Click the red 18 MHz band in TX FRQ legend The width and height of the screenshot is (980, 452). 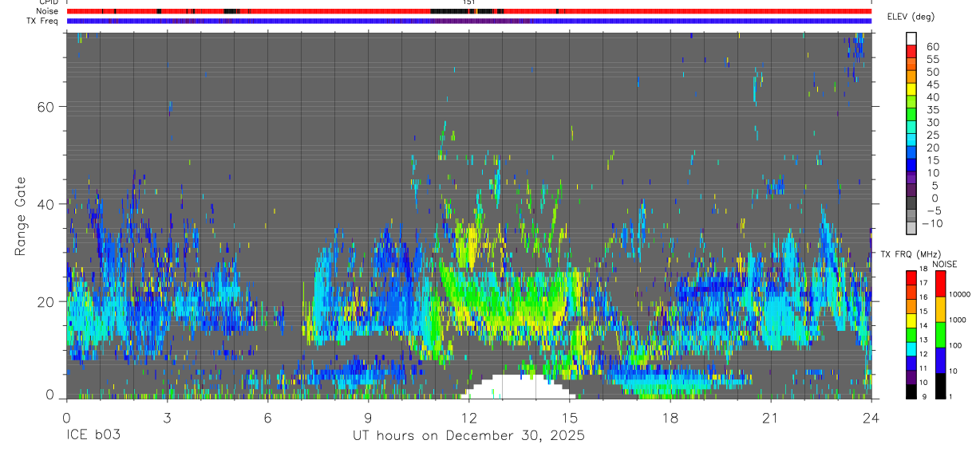click(x=911, y=277)
